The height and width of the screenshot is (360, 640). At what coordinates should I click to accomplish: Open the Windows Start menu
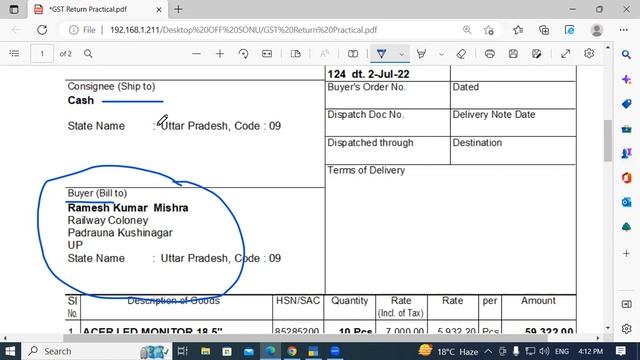click(x=11, y=351)
